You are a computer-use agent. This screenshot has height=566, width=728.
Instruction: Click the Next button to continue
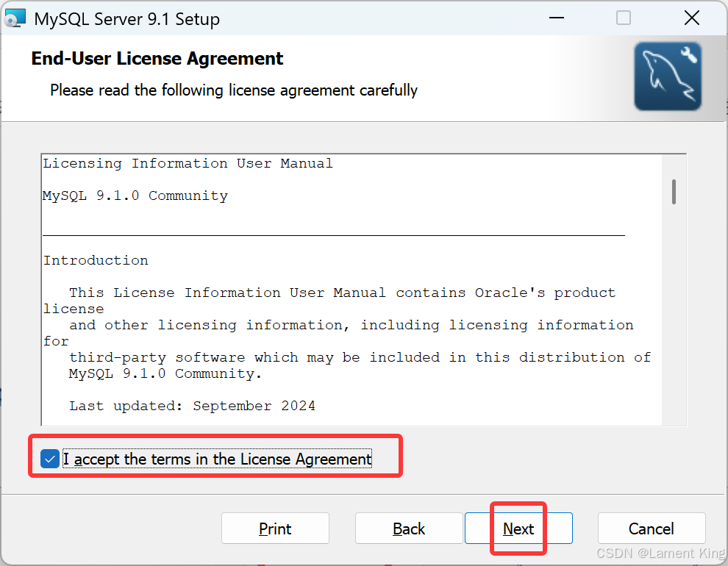tap(518, 529)
